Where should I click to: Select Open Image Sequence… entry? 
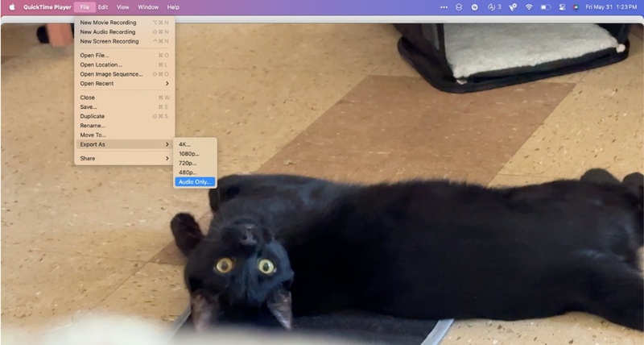click(x=124, y=74)
